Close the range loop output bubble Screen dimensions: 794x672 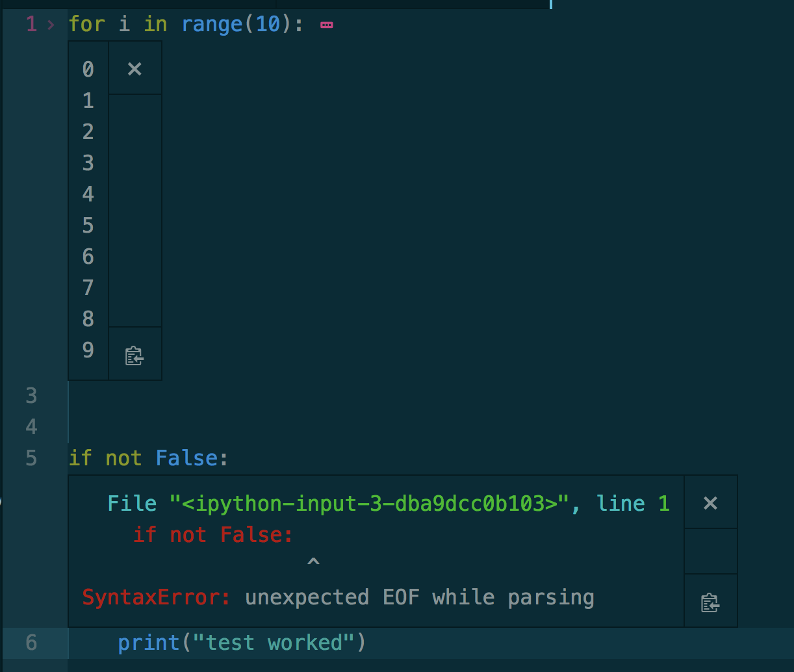point(134,69)
